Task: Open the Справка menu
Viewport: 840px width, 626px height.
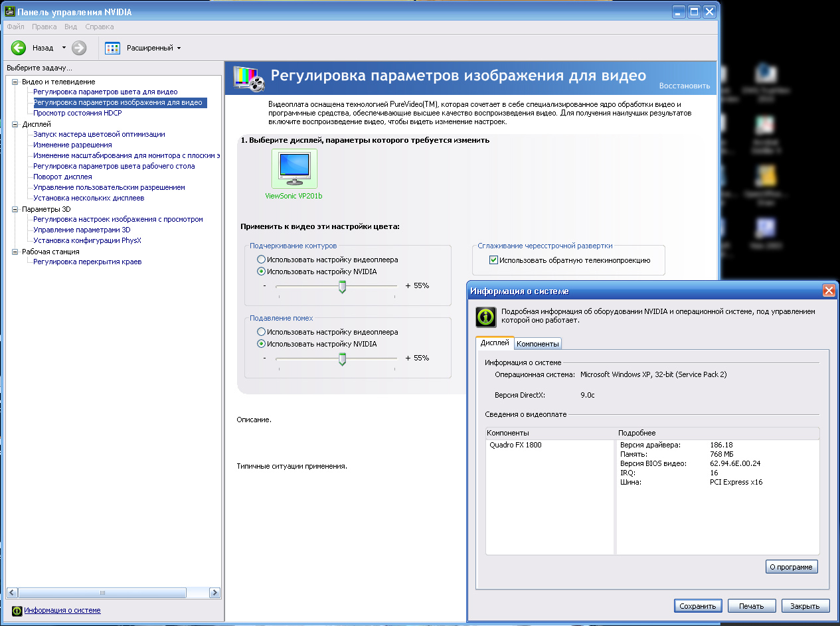Action: click(x=100, y=27)
